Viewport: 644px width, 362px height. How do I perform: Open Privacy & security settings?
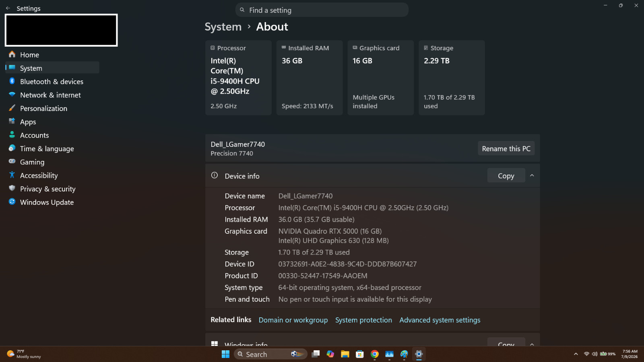click(52, 189)
